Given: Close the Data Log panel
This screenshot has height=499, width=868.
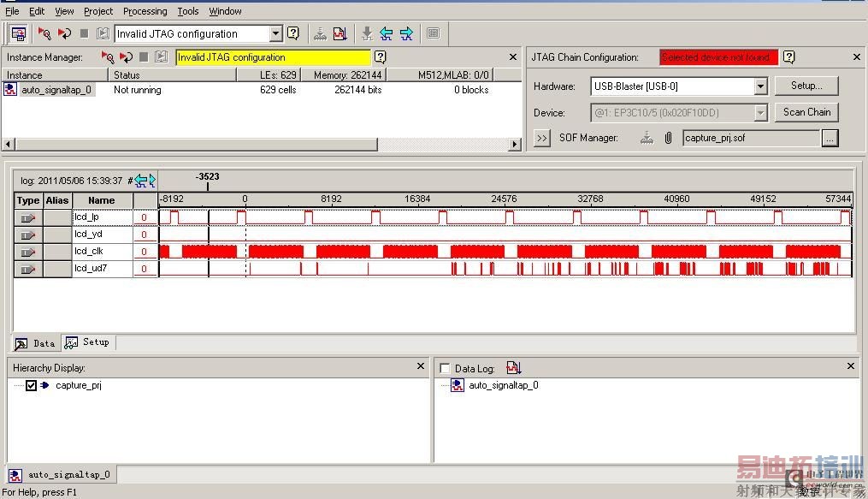Looking at the screenshot, I should (851, 366).
